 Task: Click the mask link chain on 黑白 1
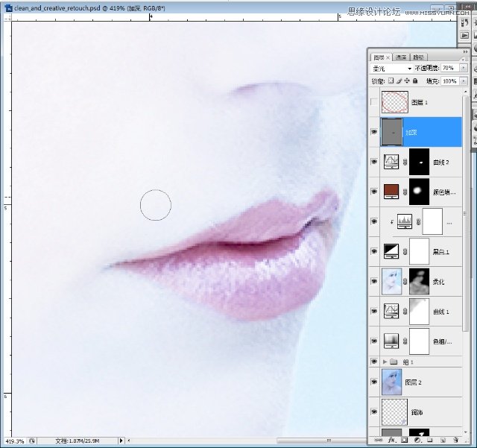(405, 252)
